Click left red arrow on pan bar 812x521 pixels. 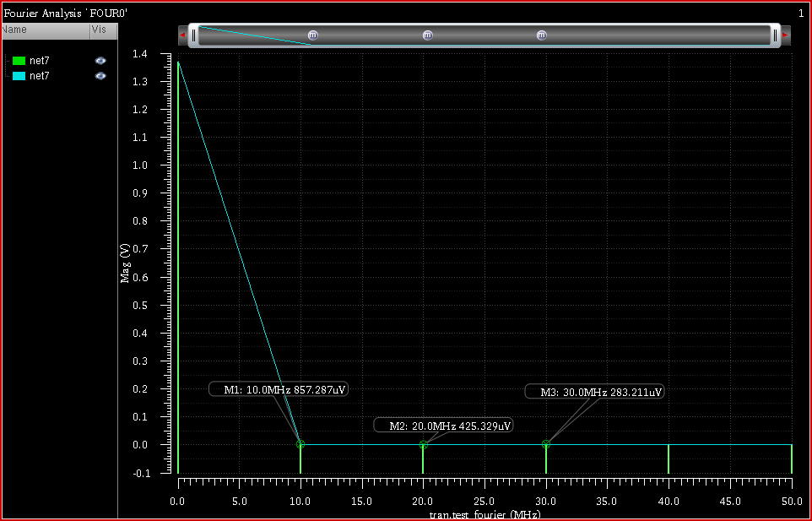[182, 35]
